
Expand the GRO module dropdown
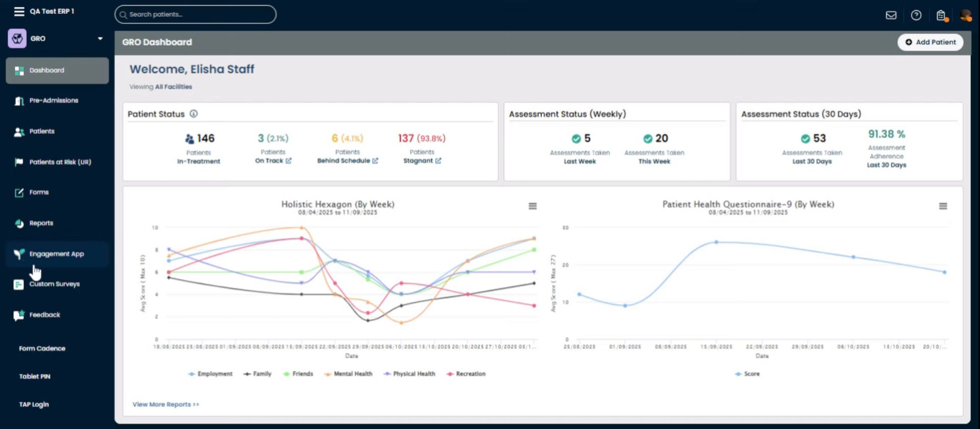[100, 39]
